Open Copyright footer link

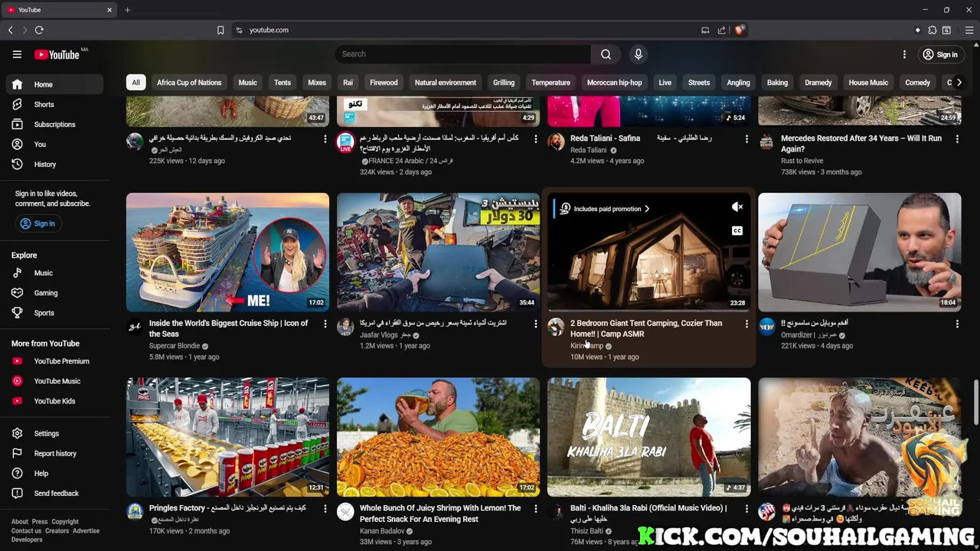click(x=65, y=522)
